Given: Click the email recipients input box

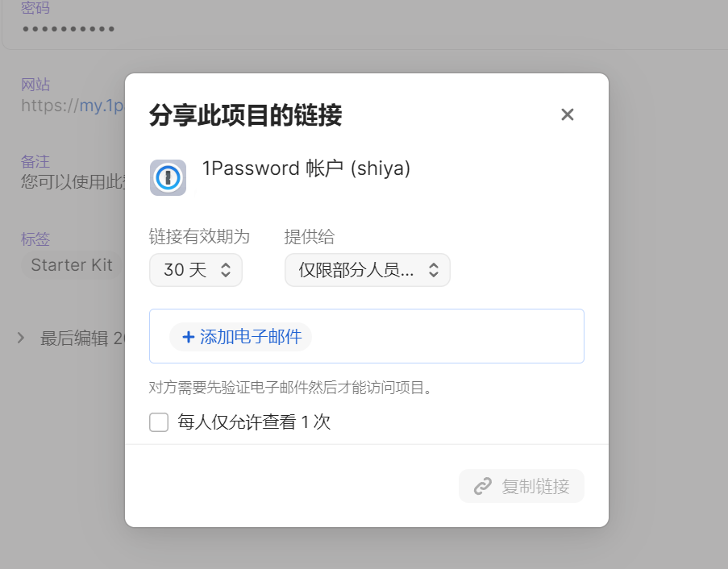Looking at the screenshot, I should (x=366, y=336).
